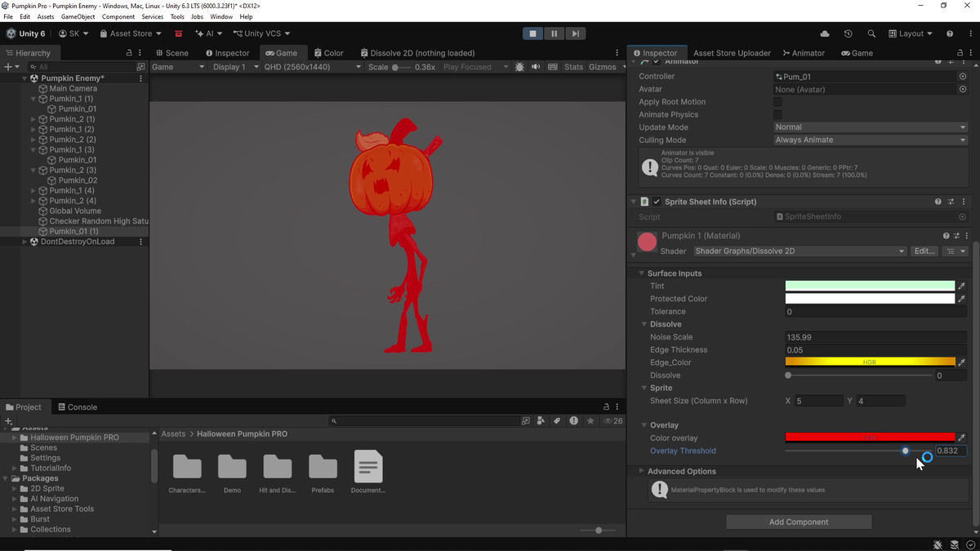
Task: Pause the game with the pause button
Action: click(554, 33)
